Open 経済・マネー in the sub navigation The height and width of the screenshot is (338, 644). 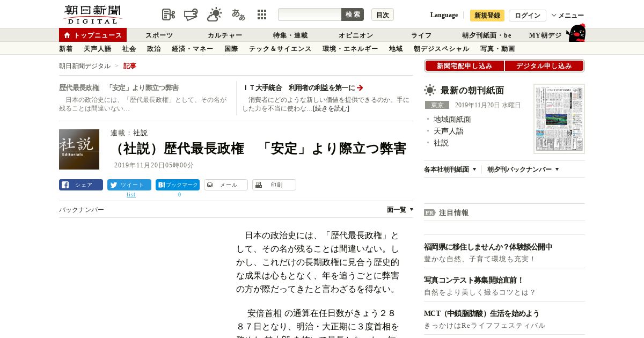(x=193, y=49)
